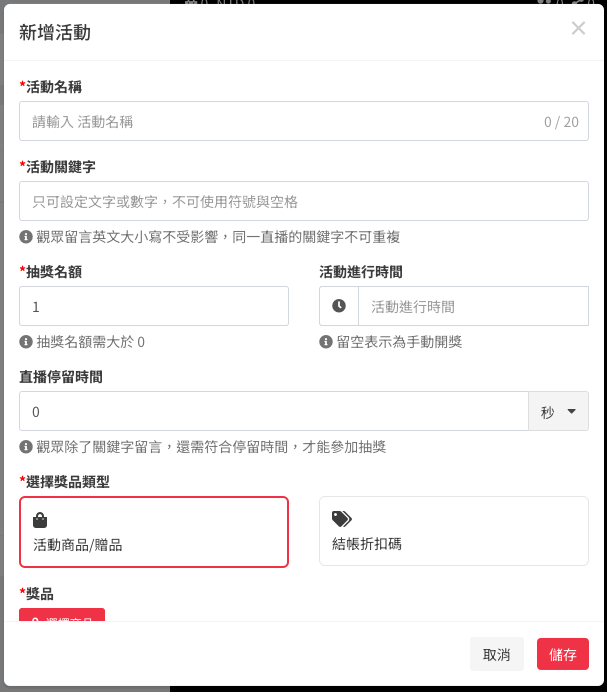Click the info icon beside keyword hint
607x692 pixels.
[x=26, y=237]
